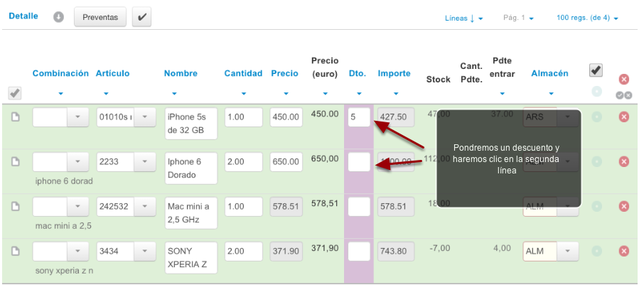Open document icon of the Mac mini row

(15, 206)
